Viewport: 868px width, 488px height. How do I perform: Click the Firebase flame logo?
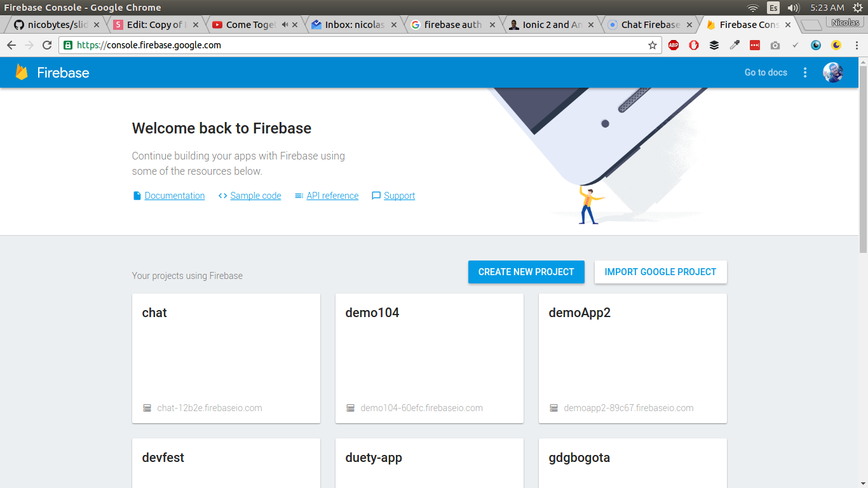(22, 72)
